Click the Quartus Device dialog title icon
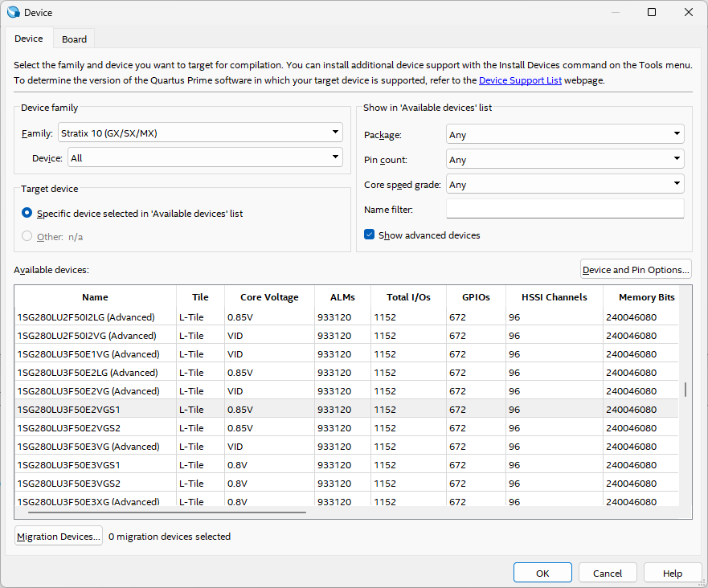 click(13, 12)
